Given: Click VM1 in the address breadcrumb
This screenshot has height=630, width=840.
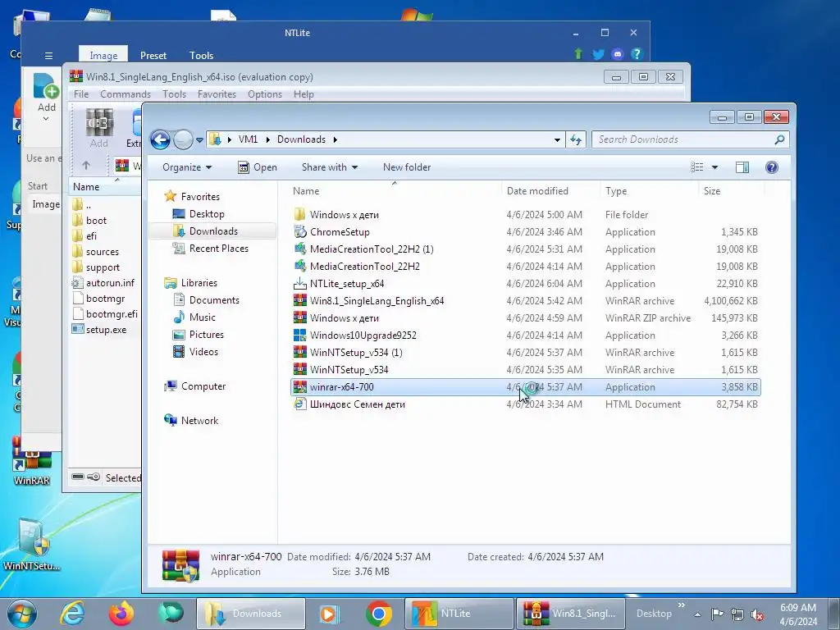Looking at the screenshot, I should click(x=248, y=139).
